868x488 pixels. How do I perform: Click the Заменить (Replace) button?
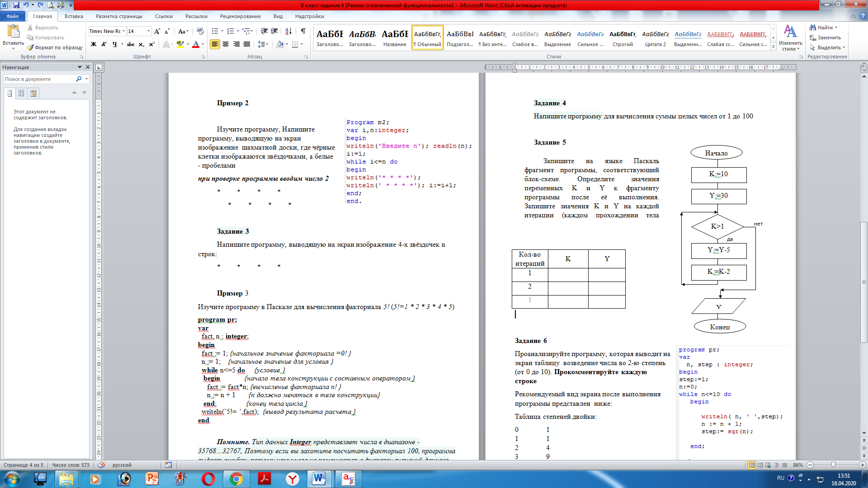(826, 38)
